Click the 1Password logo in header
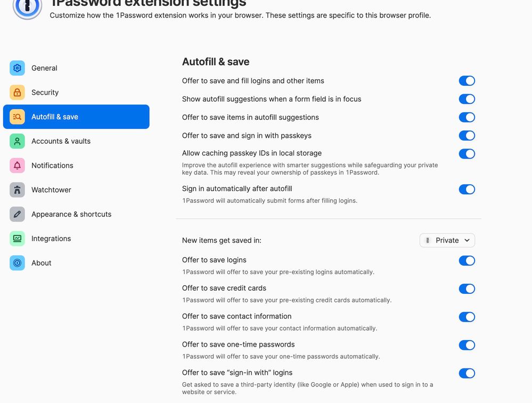Screen dimensions: 532x403 (x=27, y=7)
